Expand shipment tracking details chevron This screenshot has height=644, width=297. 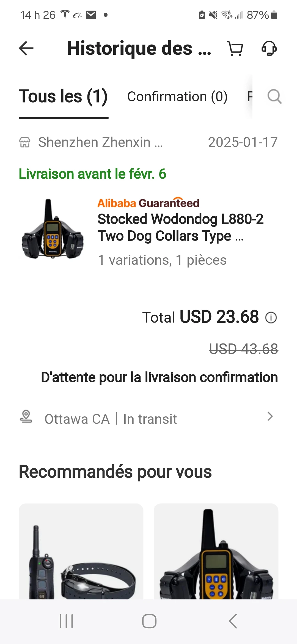coord(270,416)
